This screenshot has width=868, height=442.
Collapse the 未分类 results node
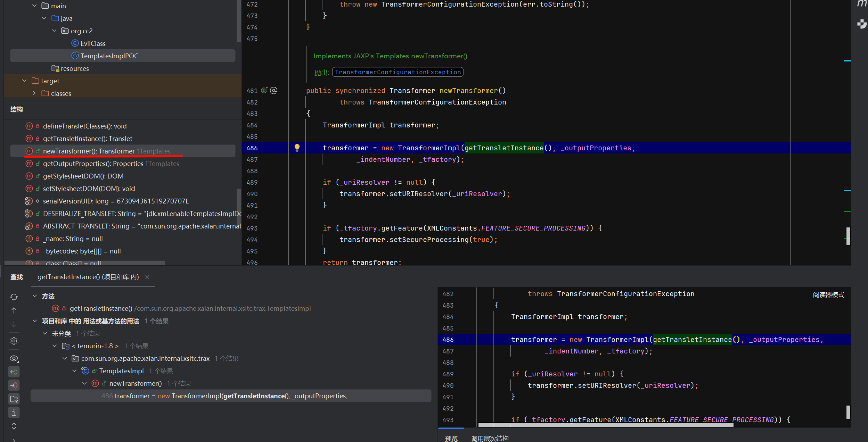[45, 333]
